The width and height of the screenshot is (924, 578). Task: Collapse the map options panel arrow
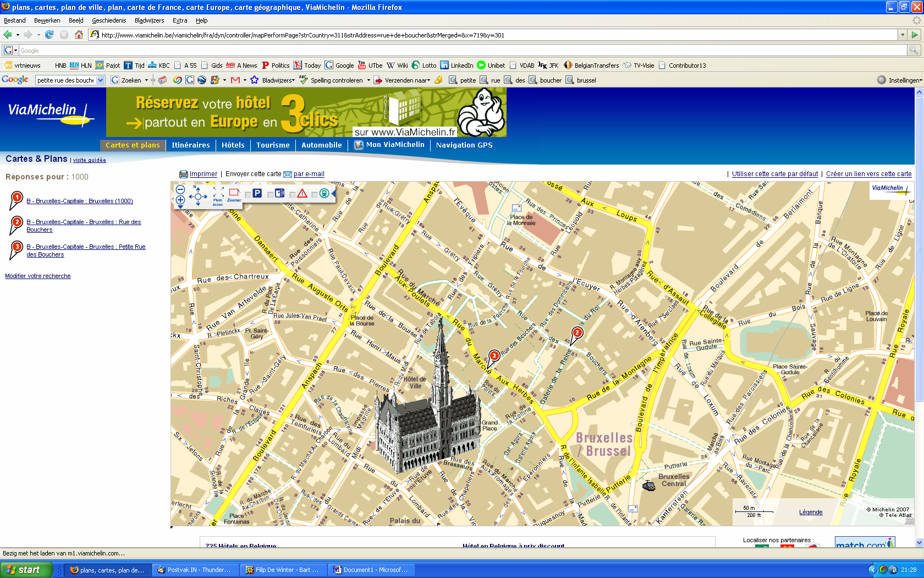point(333,193)
